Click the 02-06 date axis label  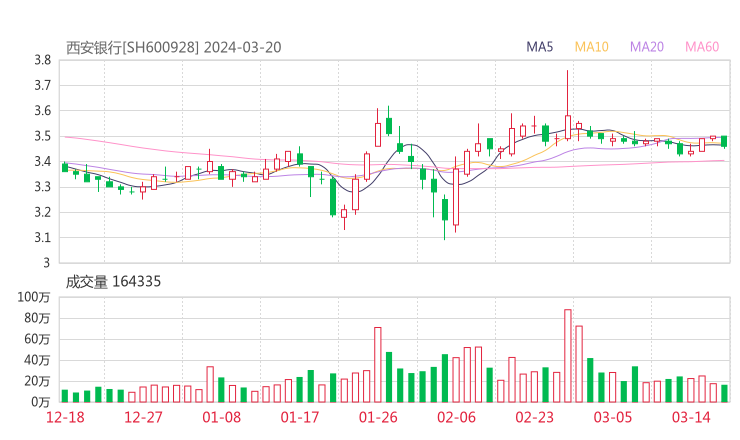pyautogui.click(x=456, y=417)
